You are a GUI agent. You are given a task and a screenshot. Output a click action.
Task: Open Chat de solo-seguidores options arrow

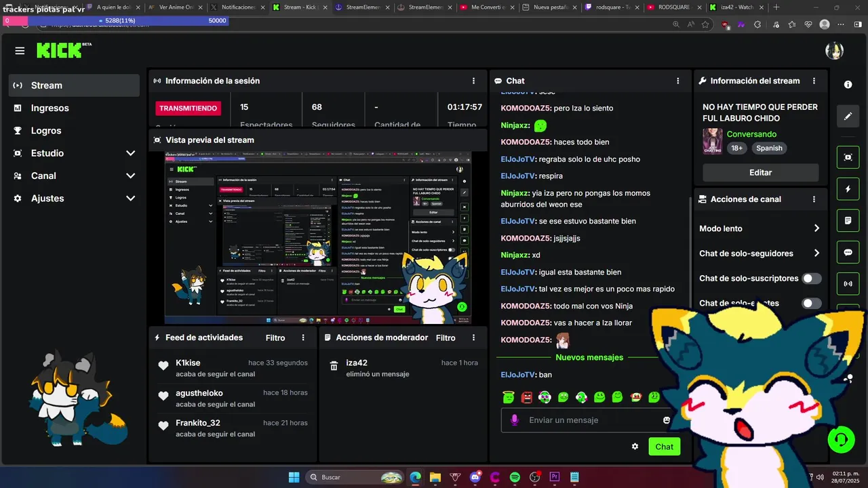click(x=816, y=253)
